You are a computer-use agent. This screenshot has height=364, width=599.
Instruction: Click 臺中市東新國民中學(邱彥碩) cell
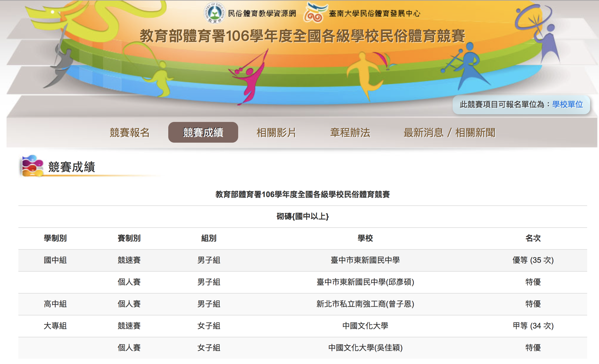click(365, 282)
